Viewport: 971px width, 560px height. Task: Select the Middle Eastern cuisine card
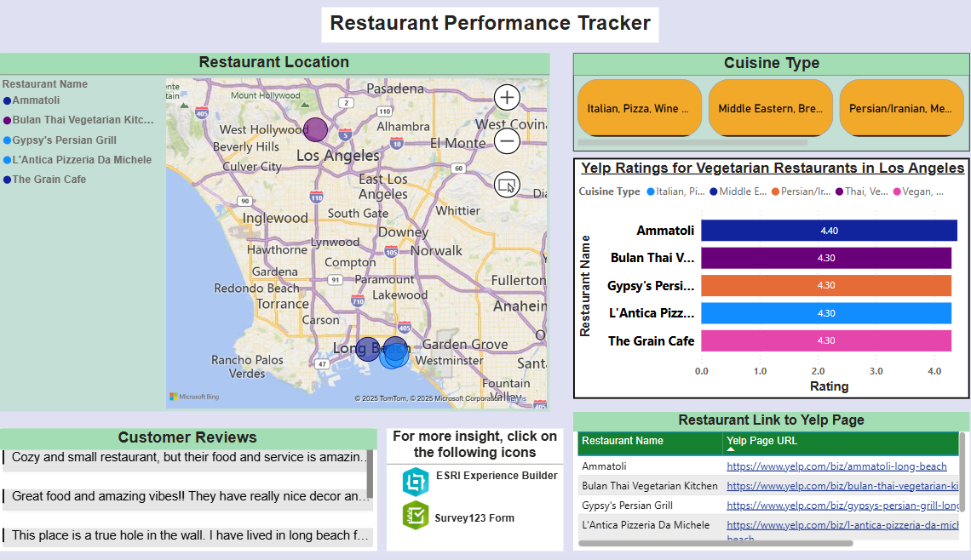coord(771,108)
